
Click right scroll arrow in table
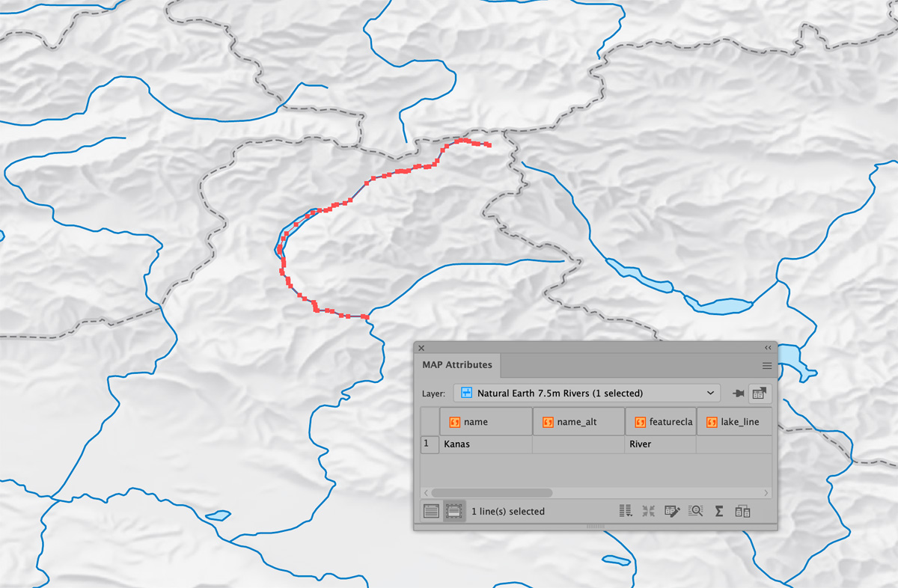pos(766,493)
